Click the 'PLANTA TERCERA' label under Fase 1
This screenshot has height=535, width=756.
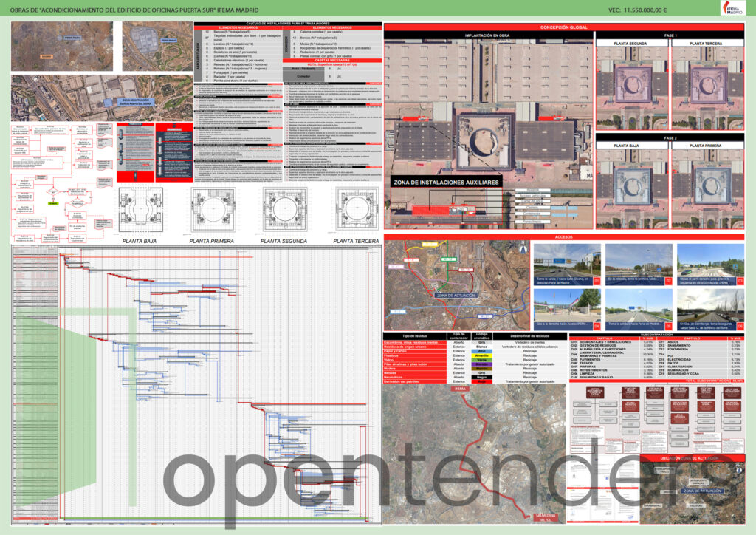[x=705, y=44]
